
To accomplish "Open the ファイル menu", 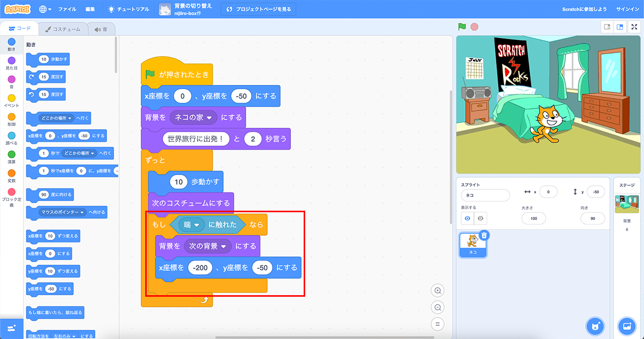I will tap(67, 9).
